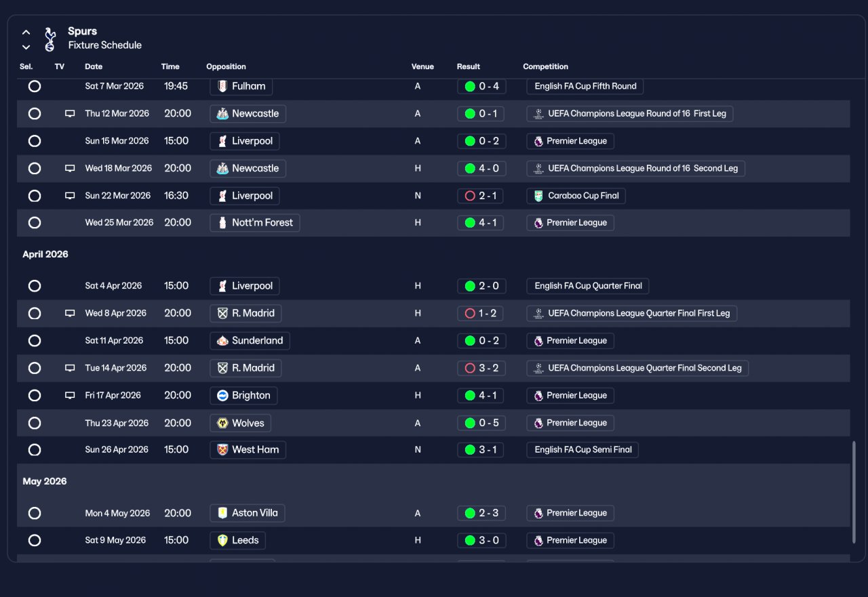Click the TV icon on Wed 18 Mar fixture
868x597 pixels.
70,168
